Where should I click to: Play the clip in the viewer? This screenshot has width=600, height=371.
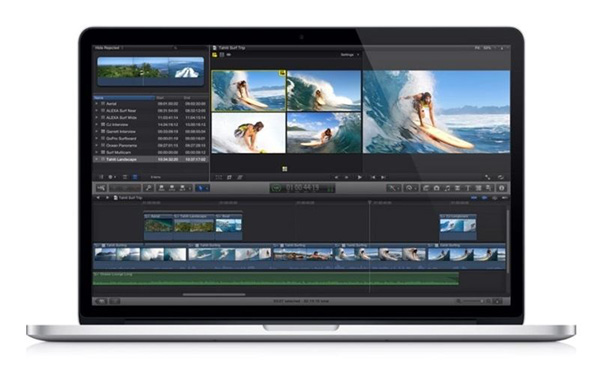pos(359,177)
